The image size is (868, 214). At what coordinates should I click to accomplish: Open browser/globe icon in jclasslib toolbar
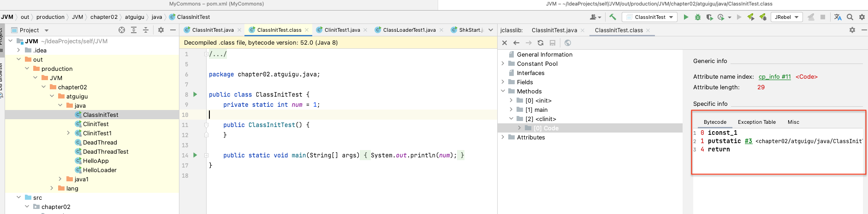[568, 43]
